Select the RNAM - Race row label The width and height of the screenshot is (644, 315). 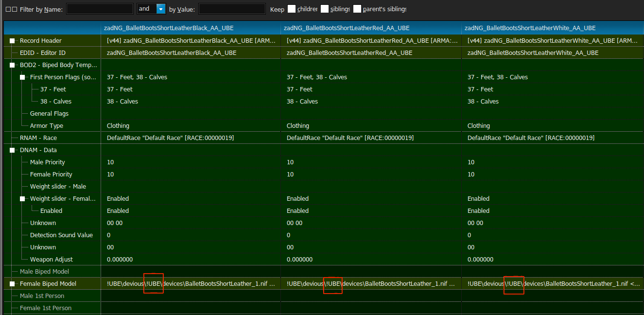pos(38,138)
